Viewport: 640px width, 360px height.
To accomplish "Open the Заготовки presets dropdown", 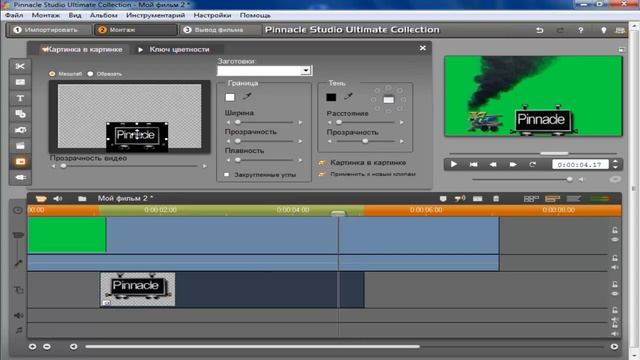I will point(306,71).
